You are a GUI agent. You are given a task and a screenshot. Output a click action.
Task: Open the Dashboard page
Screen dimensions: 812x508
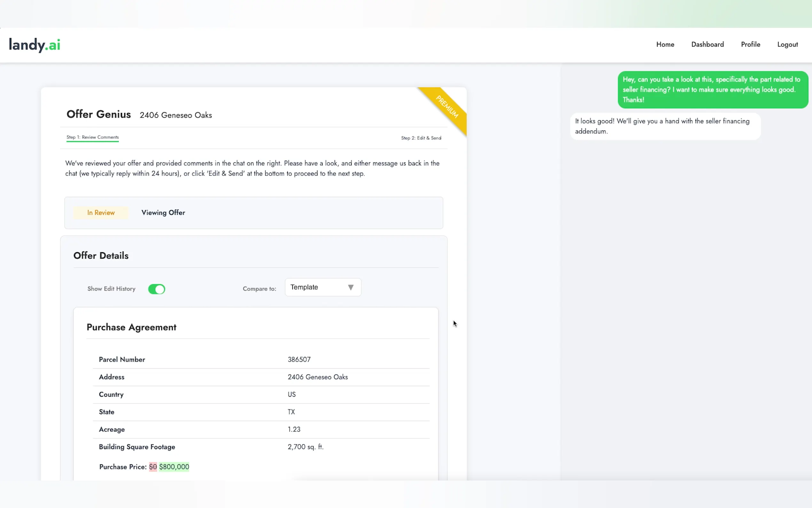pyautogui.click(x=707, y=44)
